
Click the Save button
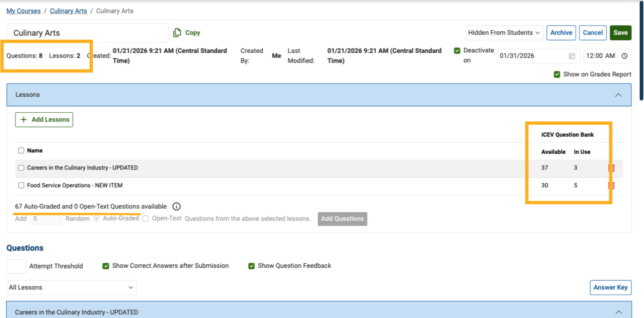click(620, 33)
